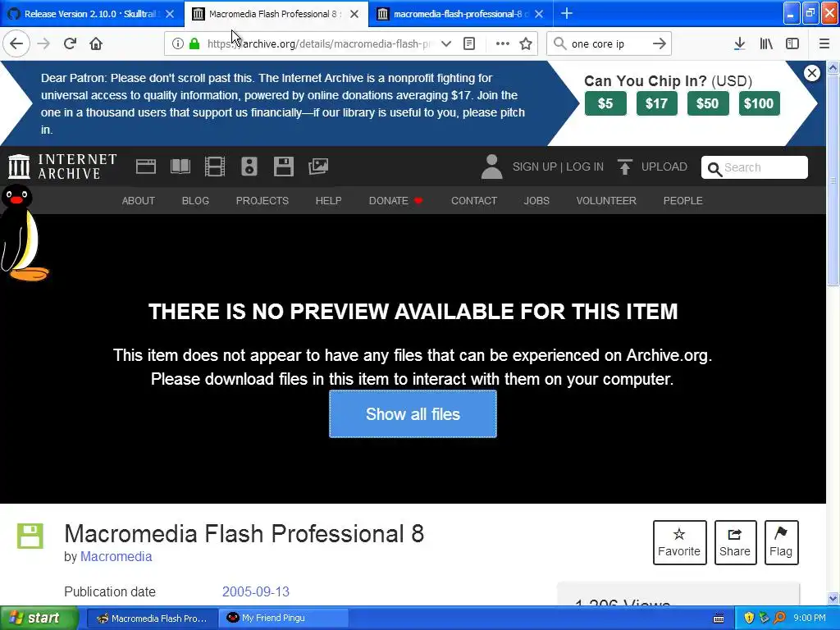Focus the Internet Archive Search box

coord(755,167)
